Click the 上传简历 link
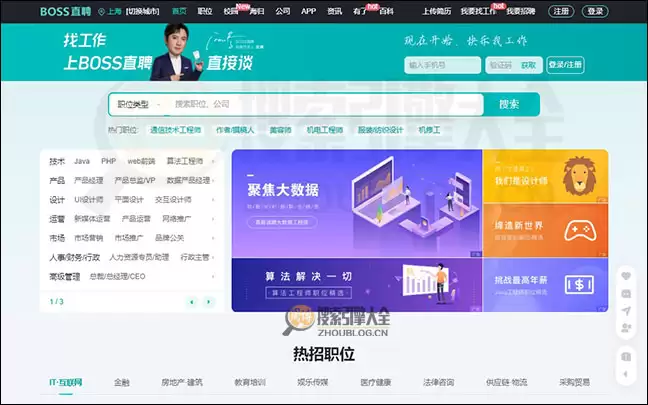Image resolution: width=648 pixels, height=405 pixels. click(436, 12)
